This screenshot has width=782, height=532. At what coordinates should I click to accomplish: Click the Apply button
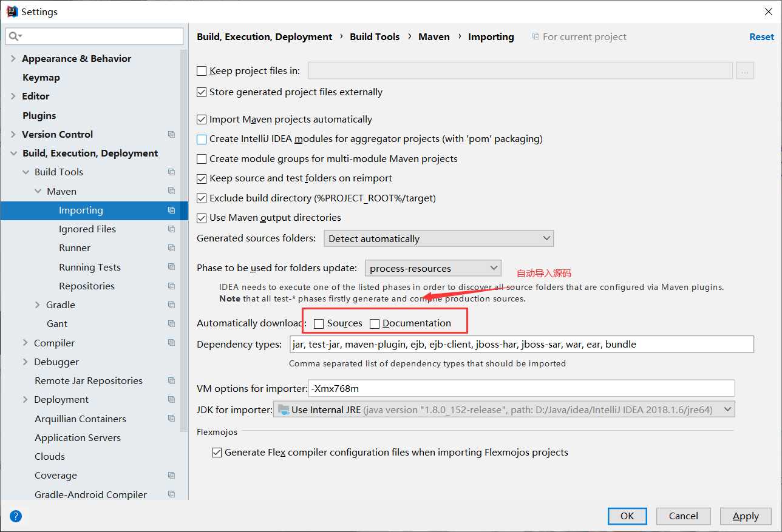[x=746, y=516]
